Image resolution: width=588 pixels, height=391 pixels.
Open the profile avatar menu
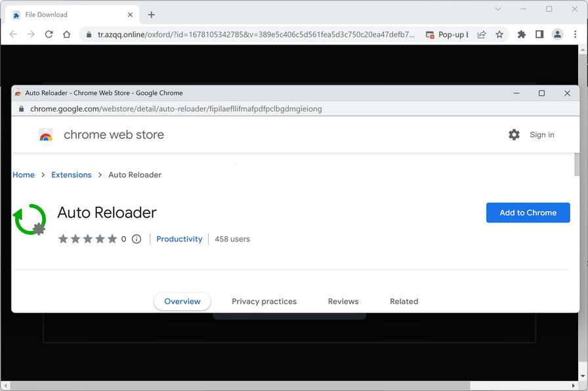[558, 35]
